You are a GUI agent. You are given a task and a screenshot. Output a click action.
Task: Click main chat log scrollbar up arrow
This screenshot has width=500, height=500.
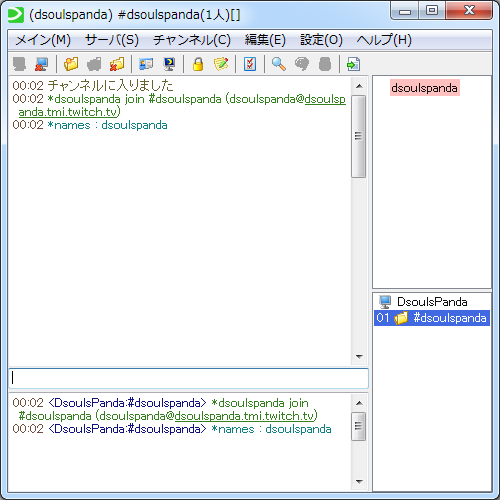[359, 86]
